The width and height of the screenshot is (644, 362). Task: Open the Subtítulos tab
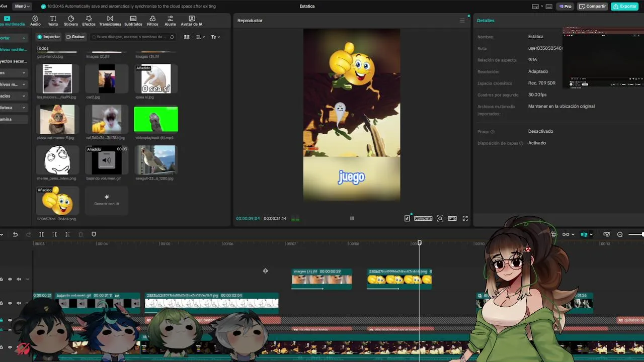(x=133, y=21)
